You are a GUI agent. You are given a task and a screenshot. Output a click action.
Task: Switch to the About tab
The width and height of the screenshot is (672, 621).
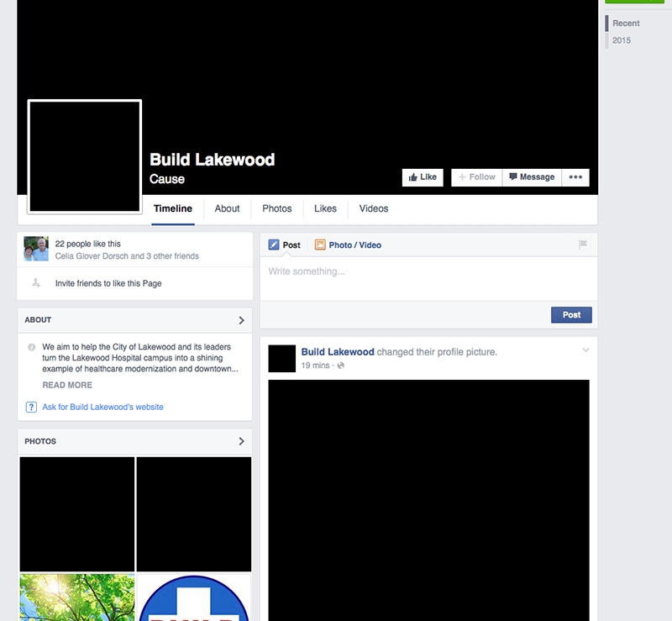(x=227, y=208)
